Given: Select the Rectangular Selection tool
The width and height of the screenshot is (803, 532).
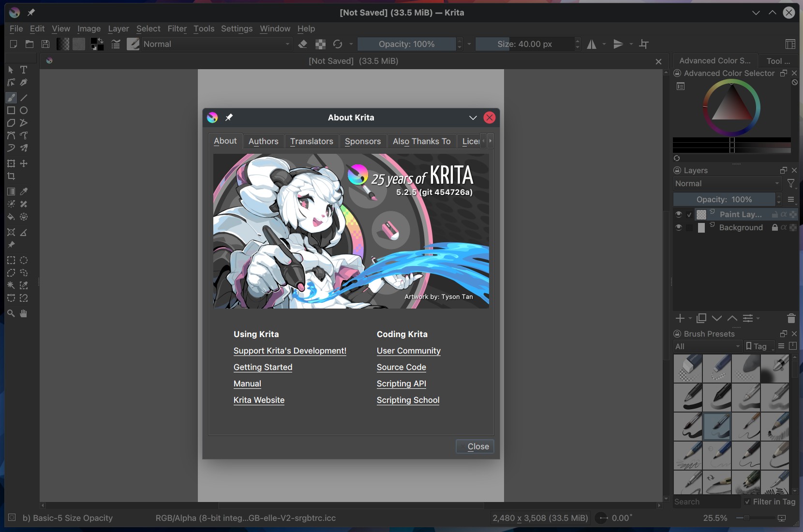Looking at the screenshot, I should [x=11, y=260].
